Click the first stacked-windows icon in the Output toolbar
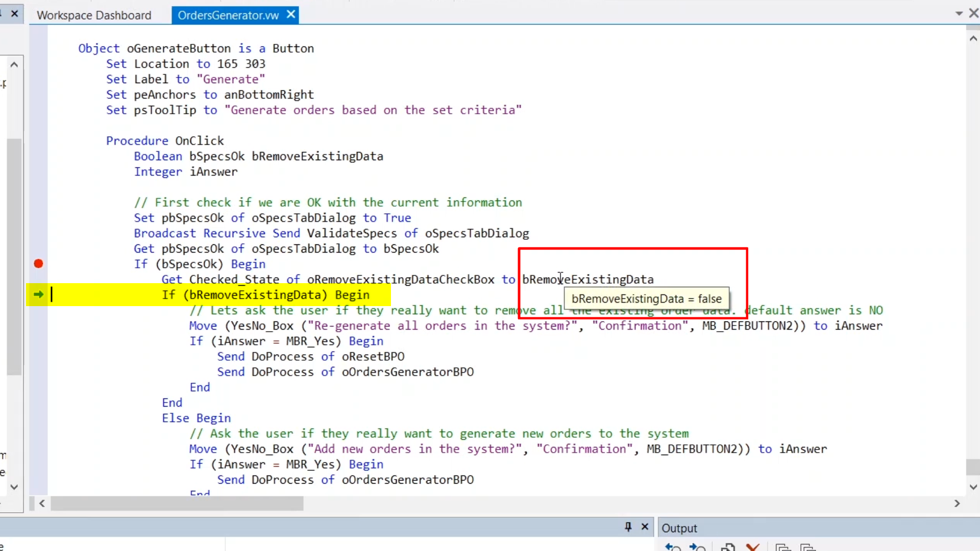Screen dimensions: 980x551 coord(782,547)
